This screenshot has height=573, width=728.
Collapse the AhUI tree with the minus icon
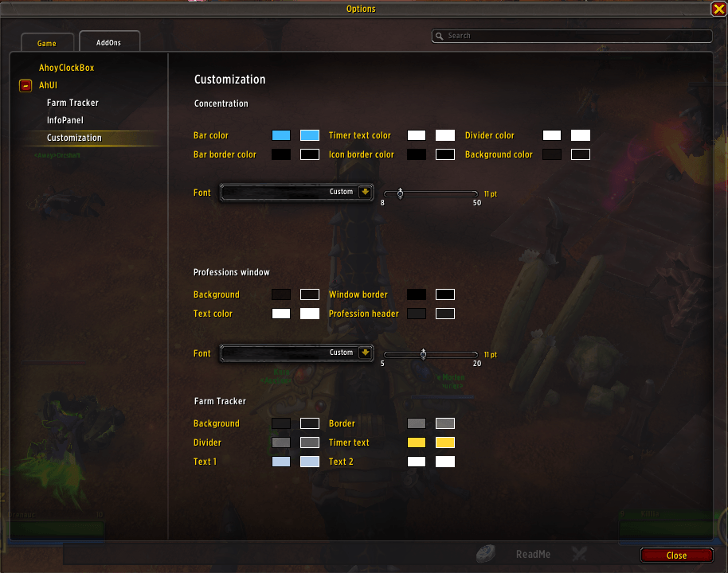[25, 85]
